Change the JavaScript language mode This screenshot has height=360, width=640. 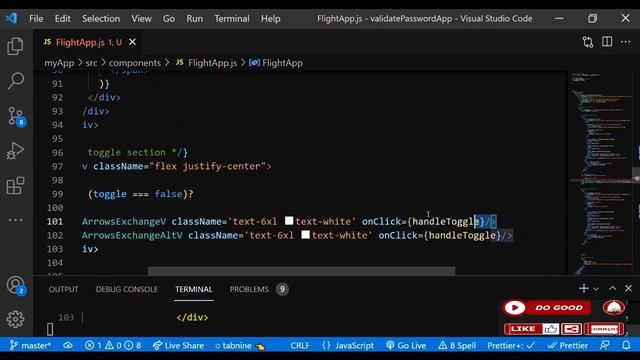(x=348, y=346)
